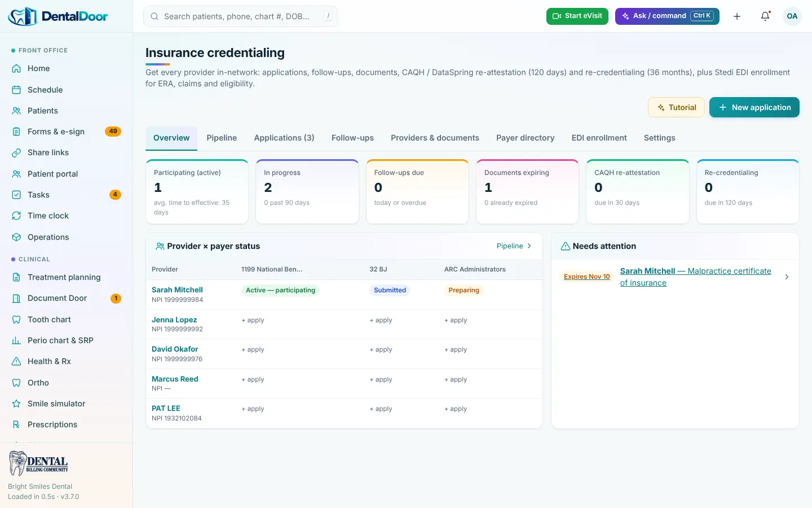Open the Tasks badge showing 4

[115, 195]
